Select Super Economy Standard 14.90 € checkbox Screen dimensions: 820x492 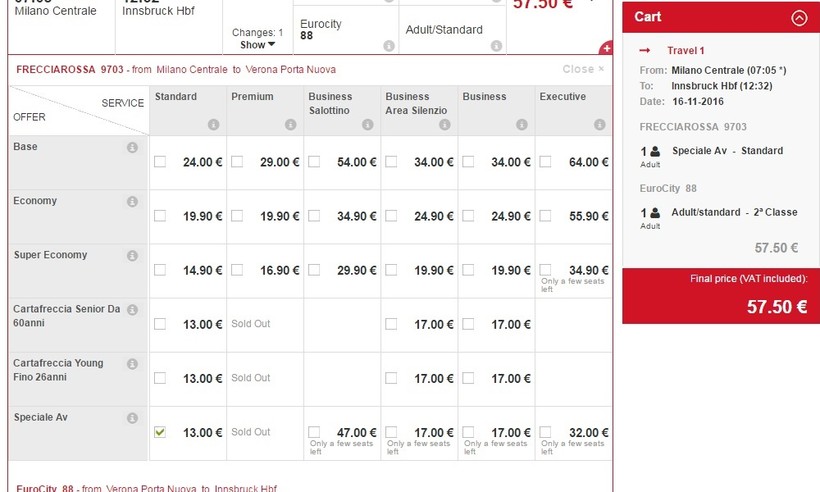tap(160, 270)
